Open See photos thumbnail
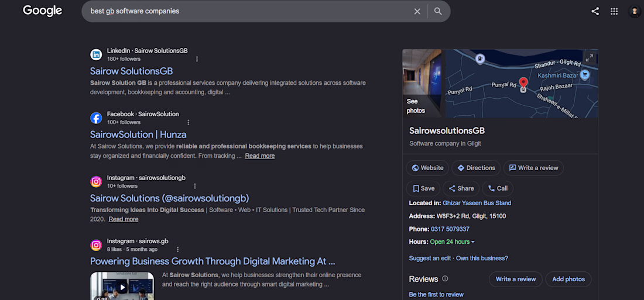This screenshot has height=300, width=644. pos(422,84)
